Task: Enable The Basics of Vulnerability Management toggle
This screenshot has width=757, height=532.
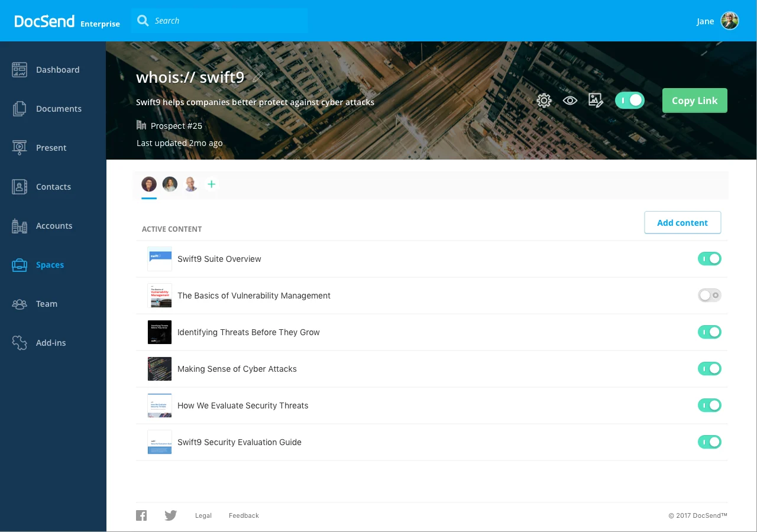Action: point(709,295)
